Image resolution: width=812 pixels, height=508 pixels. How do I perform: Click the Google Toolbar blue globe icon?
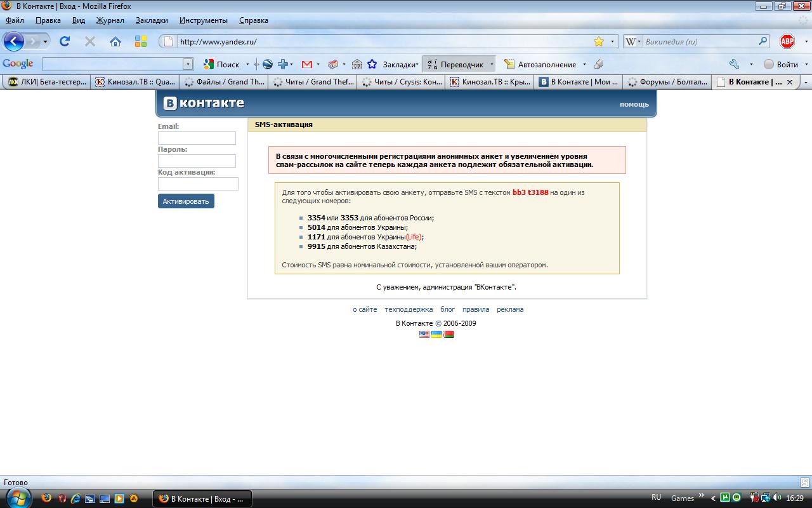[x=268, y=64]
